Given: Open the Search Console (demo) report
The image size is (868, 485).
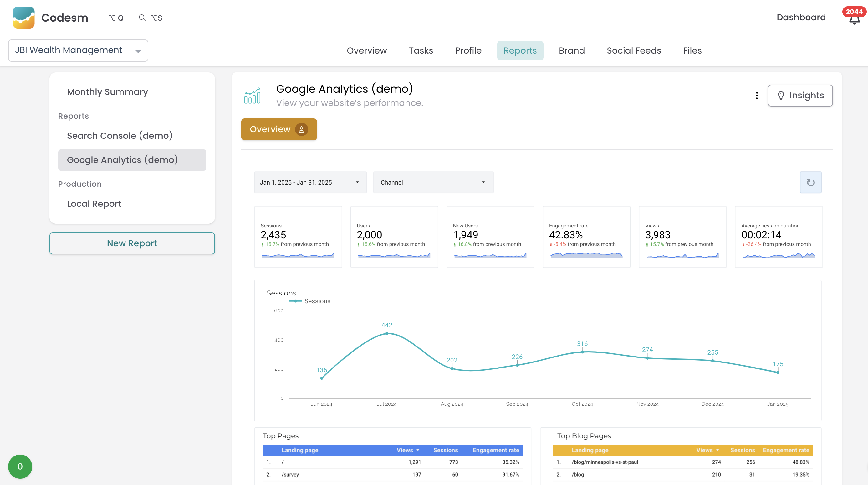Looking at the screenshot, I should (120, 136).
